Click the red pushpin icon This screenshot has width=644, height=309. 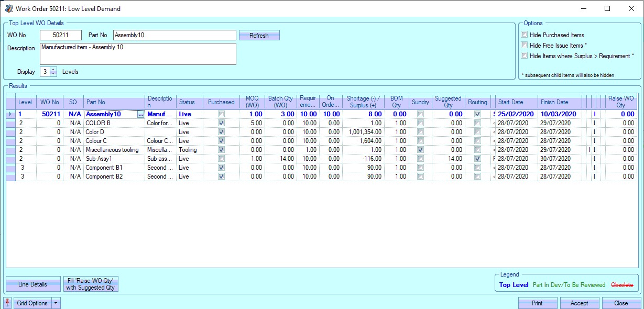coord(7,303)
